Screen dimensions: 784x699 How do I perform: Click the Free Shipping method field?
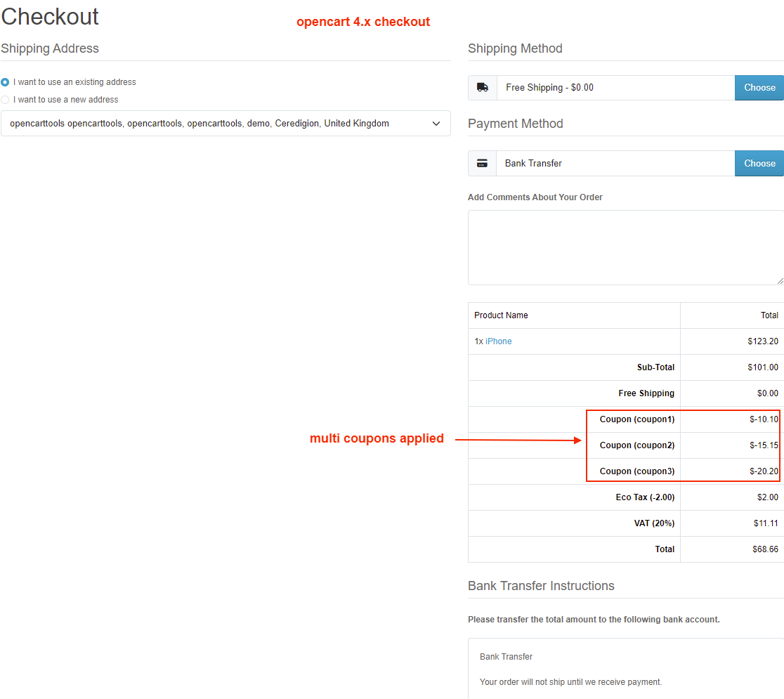click(x=615, y=88)
